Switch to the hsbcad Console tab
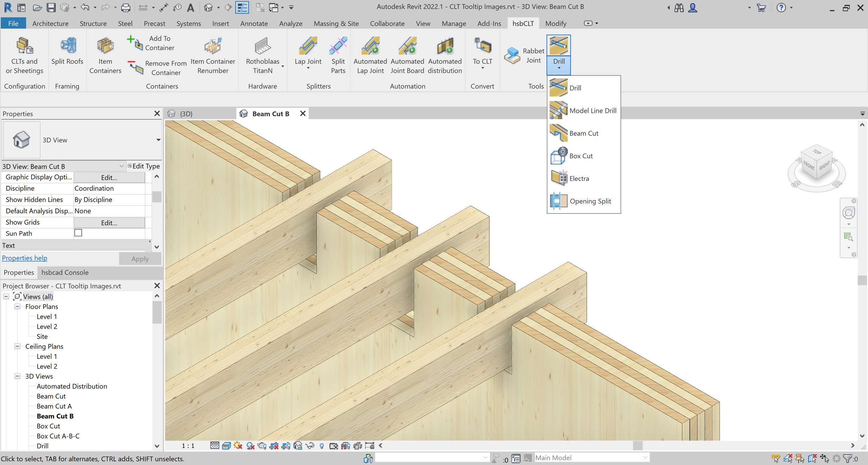The image size is (868, 465). pos(65,273)
